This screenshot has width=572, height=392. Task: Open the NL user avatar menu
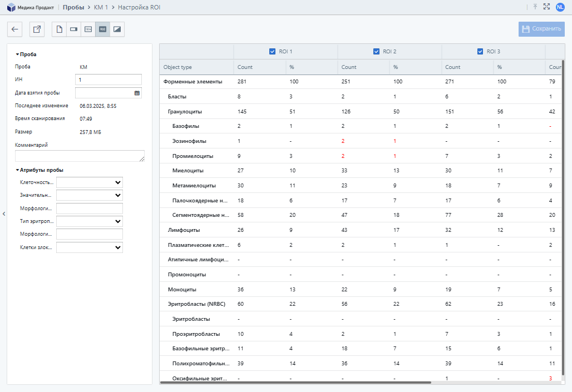560,7
